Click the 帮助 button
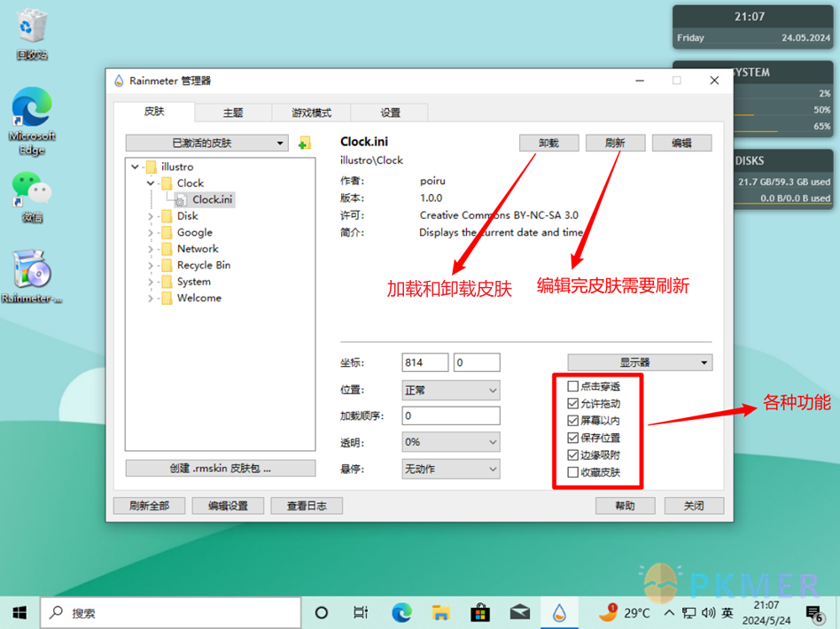 (x=626, y=506)
